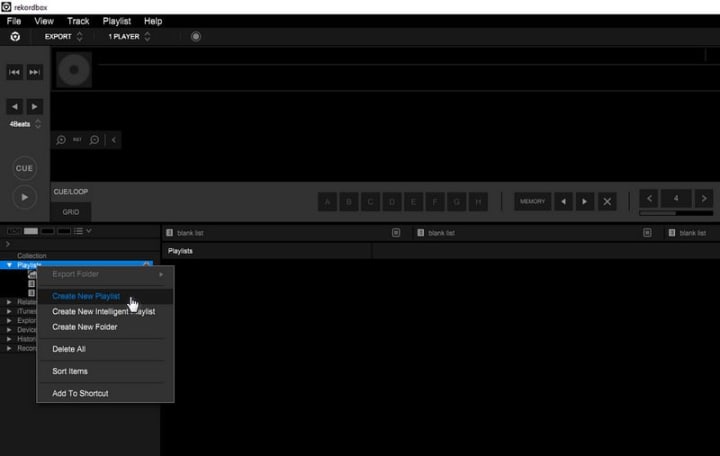Click the round play button
Screen dimensions: 720x456
[x=24, y=197]
